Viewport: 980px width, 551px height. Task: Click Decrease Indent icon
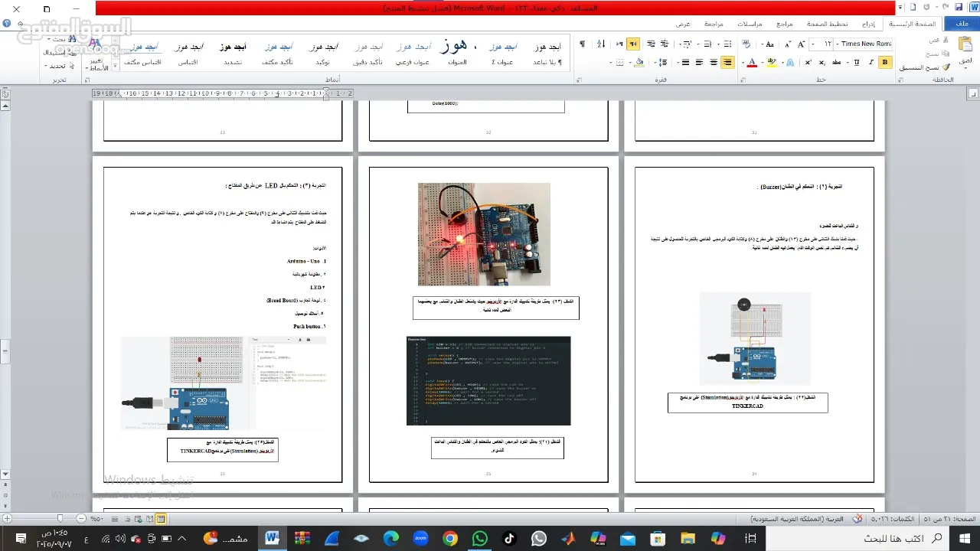pos(665,44)
